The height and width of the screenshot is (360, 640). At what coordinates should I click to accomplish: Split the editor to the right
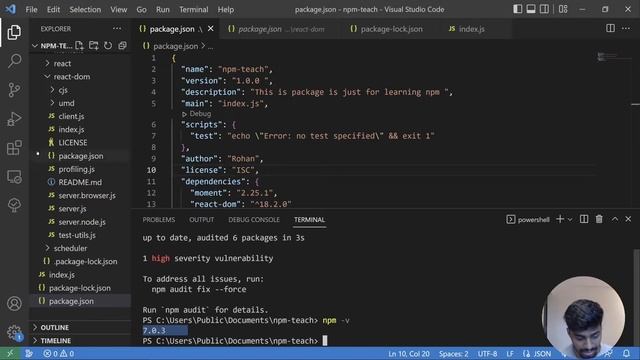coord(610,29)
